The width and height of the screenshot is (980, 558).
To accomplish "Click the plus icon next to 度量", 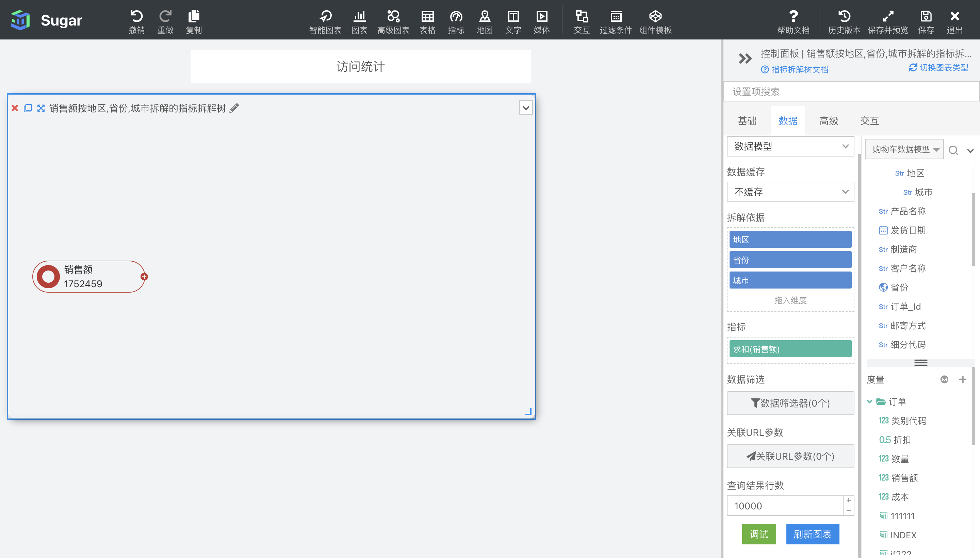I will (x=963, y=379).
